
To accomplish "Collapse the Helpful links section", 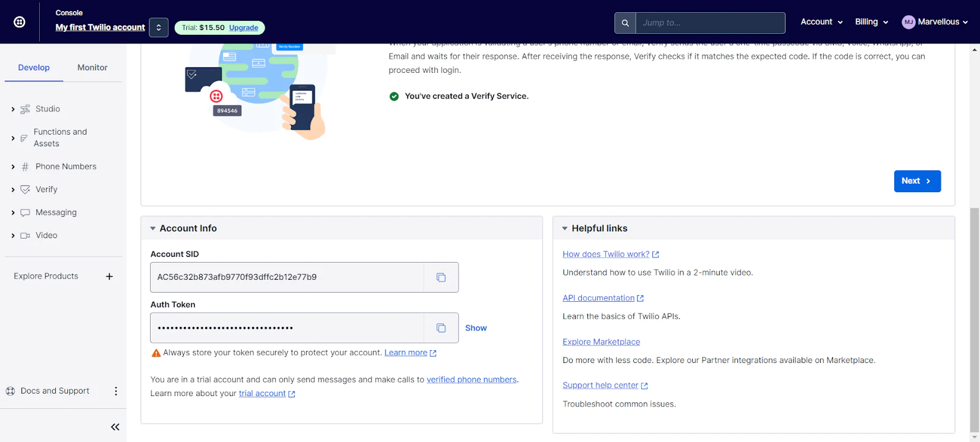I will (x=565, y=228).
